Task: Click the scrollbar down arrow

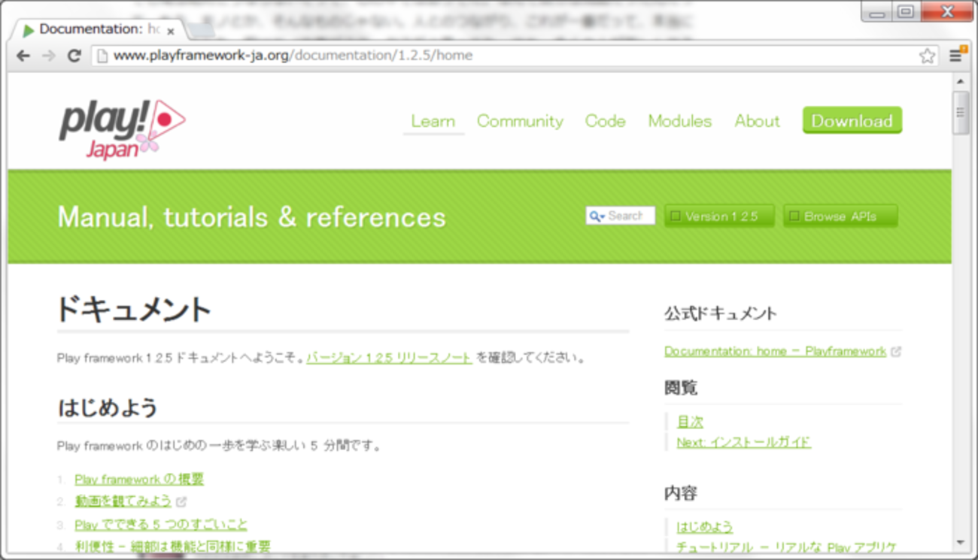Action: click(x=961, y=543)
